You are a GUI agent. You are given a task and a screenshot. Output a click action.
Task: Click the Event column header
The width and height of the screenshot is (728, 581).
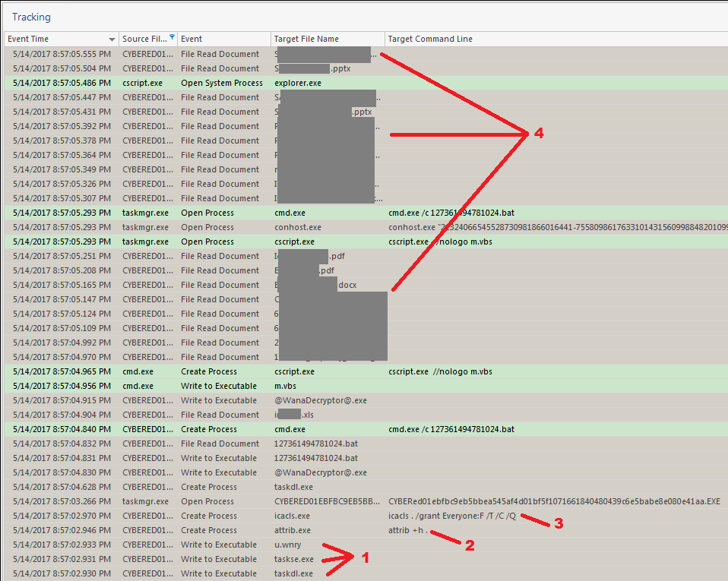click(x=191, y=39)
